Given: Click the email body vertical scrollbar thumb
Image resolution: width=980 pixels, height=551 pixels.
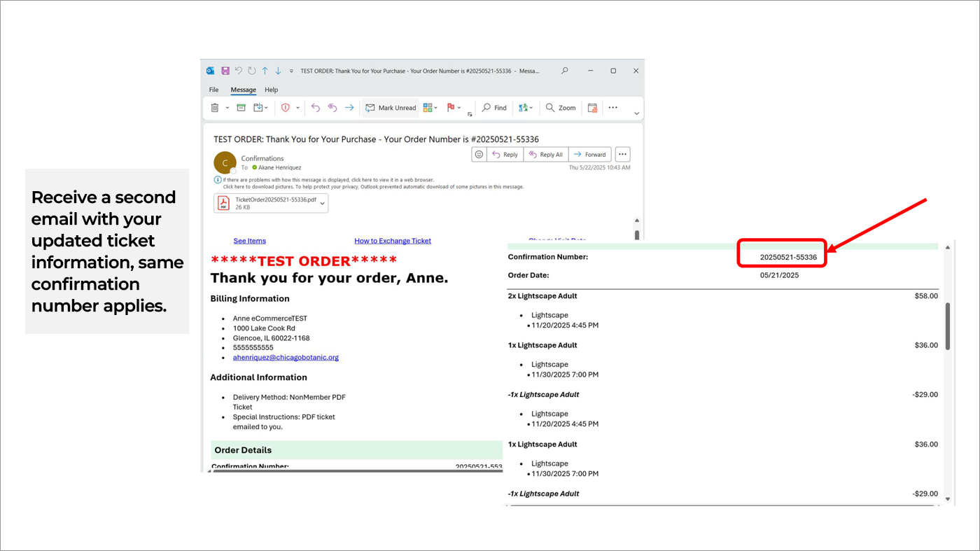Looking at the screenshot, I should (636, 235).
